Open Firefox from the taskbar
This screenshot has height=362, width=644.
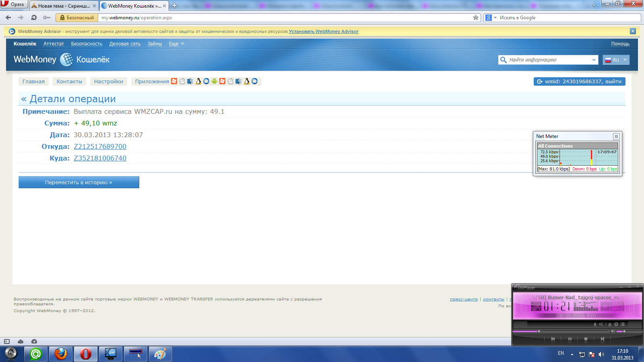tap(61, 354)
